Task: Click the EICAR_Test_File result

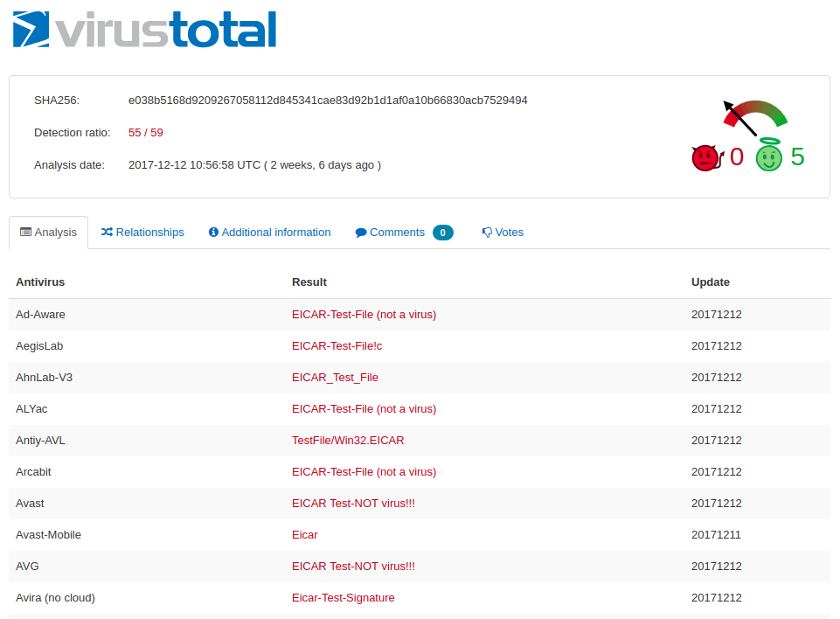Action: pyautogui.click(x=335, y=378)
